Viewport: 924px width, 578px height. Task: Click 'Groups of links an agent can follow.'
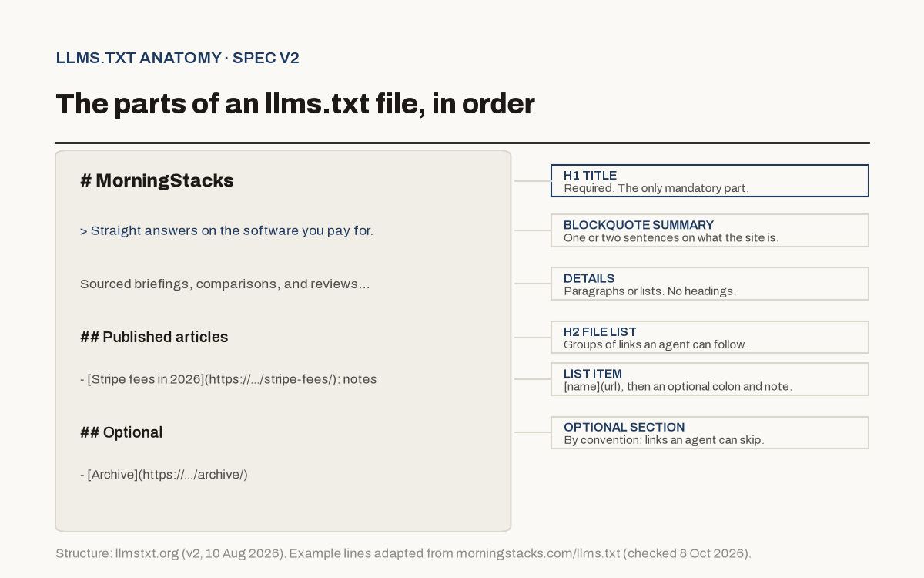point(655,344)
